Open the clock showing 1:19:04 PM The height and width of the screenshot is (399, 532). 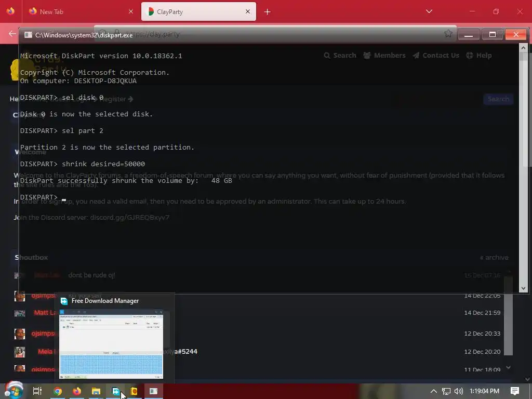point(484,391)
